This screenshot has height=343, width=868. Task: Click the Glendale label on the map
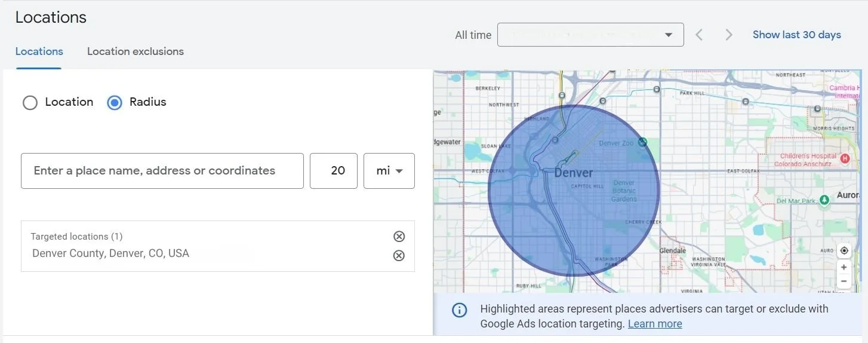click(673, 251)
